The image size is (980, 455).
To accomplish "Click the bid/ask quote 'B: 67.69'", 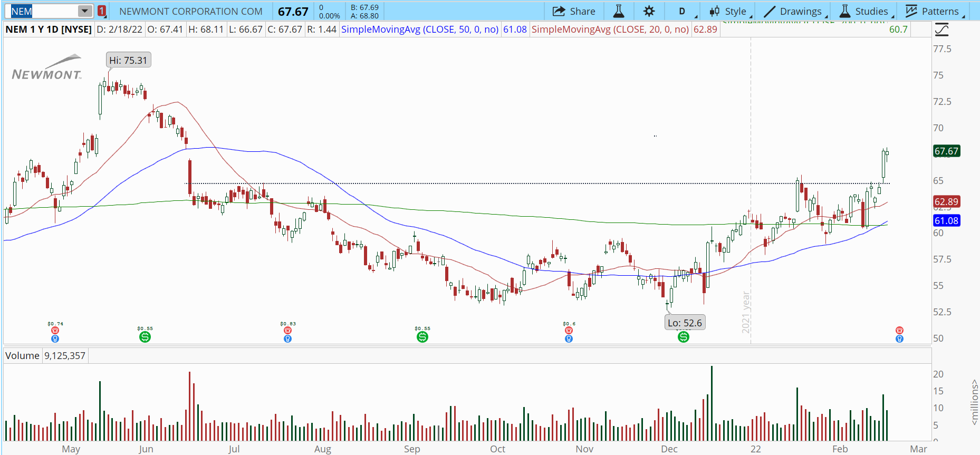I will (365, 7).
